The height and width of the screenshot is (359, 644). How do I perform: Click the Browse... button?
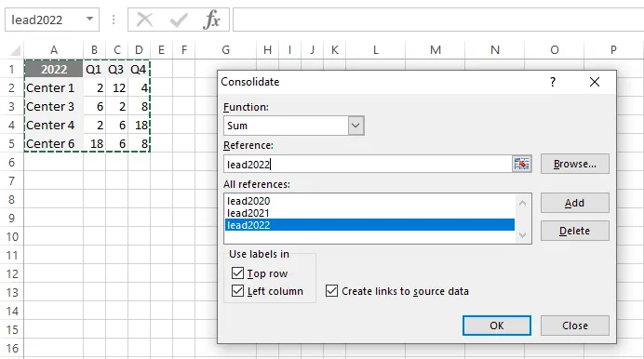(574, 164)
